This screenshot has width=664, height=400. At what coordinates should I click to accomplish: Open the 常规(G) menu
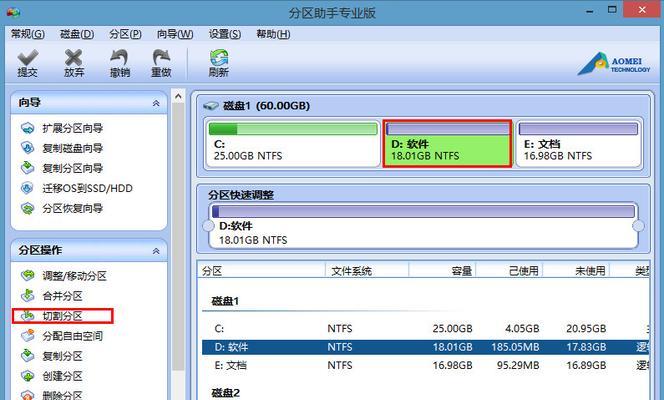pos(28,34)
